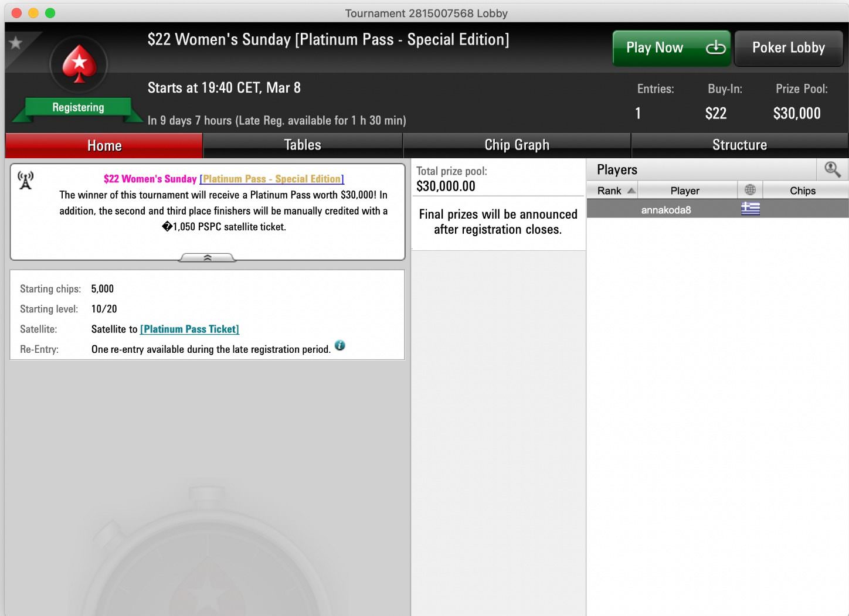Click the tournament title in header
The height and width of the screenshot is (616, 849).
[x=328, y=40]
